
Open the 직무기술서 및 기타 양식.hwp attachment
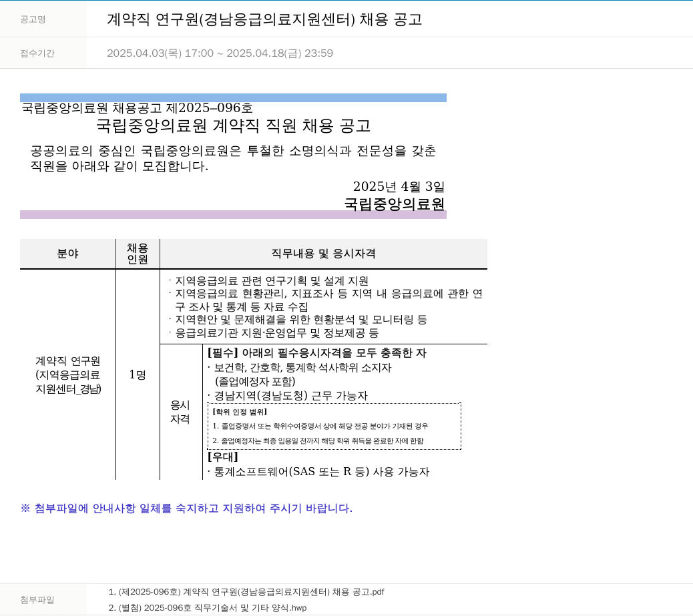pos(207,607)
